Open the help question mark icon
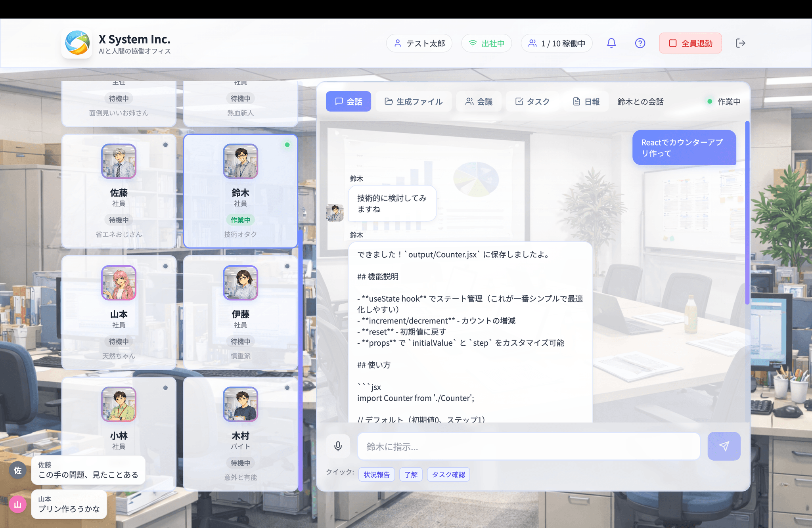Image resolution: width=812 pixels, height=528 pixels. pos(640,43)
